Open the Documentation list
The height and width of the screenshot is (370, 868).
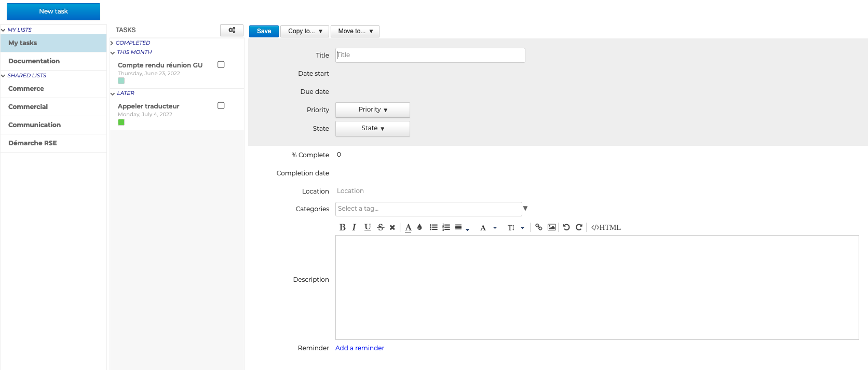(34, 61)
